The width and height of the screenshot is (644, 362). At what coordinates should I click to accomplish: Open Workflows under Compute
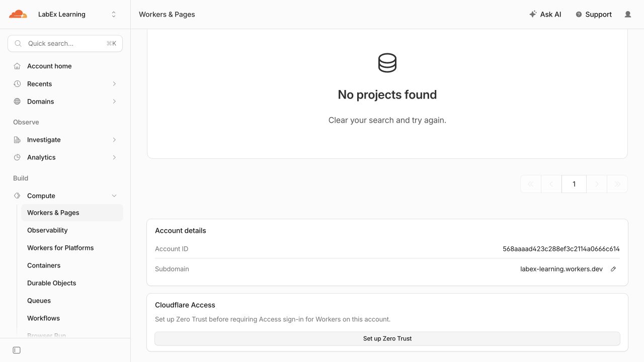click(72, 318)
